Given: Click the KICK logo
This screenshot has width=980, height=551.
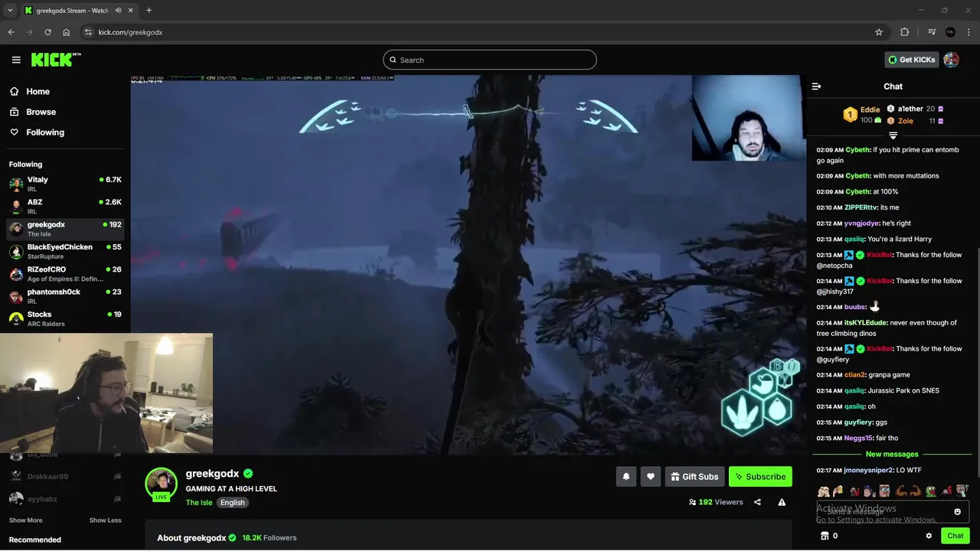Looking at the screenshot, I should click(x=56, y=60).
